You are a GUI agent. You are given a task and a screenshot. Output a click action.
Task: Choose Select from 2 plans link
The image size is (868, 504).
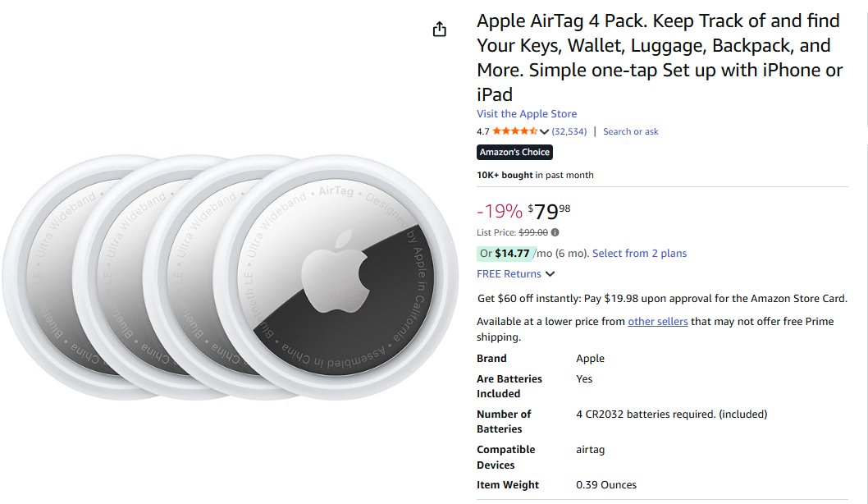(x=639, y=254)
